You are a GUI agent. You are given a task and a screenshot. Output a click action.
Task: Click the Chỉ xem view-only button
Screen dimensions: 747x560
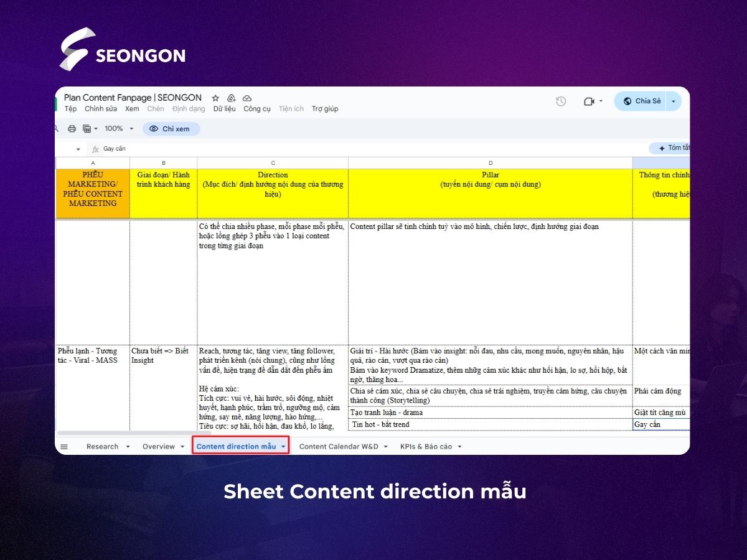171,129
